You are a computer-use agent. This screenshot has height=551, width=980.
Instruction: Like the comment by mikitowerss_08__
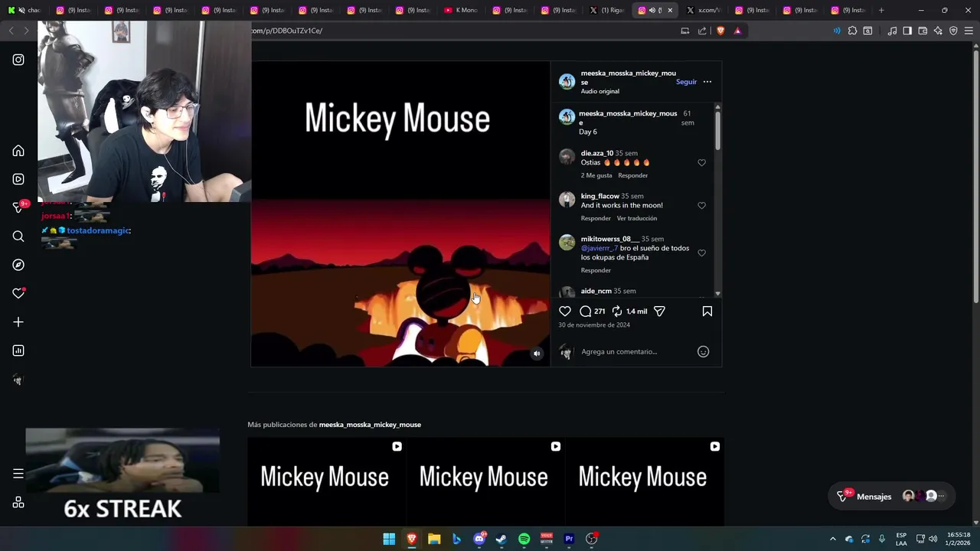(x=701, y=253)
